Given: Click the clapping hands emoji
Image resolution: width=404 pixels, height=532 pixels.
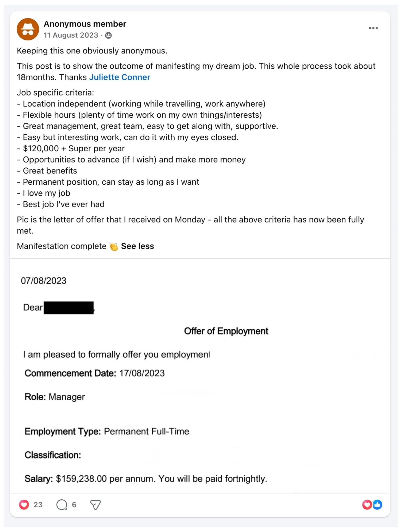Looking at the screenshot, I should tap(114, 246).
